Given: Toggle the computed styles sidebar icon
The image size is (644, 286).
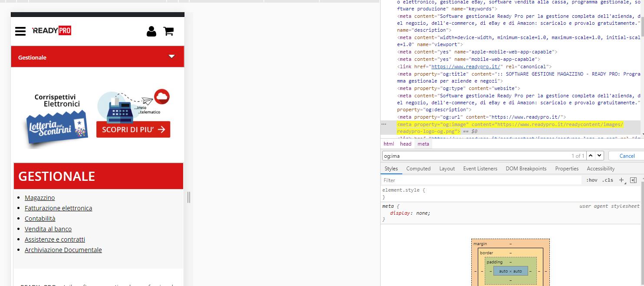Looking at the screenshot, I should coord(633,180).
